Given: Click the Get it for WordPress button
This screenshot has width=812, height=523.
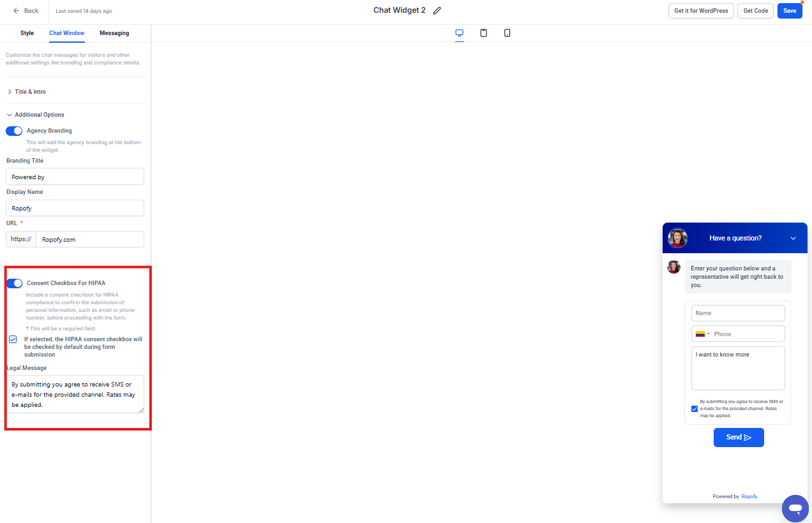Looking at the screenshot, I should [x=701, y=11].
